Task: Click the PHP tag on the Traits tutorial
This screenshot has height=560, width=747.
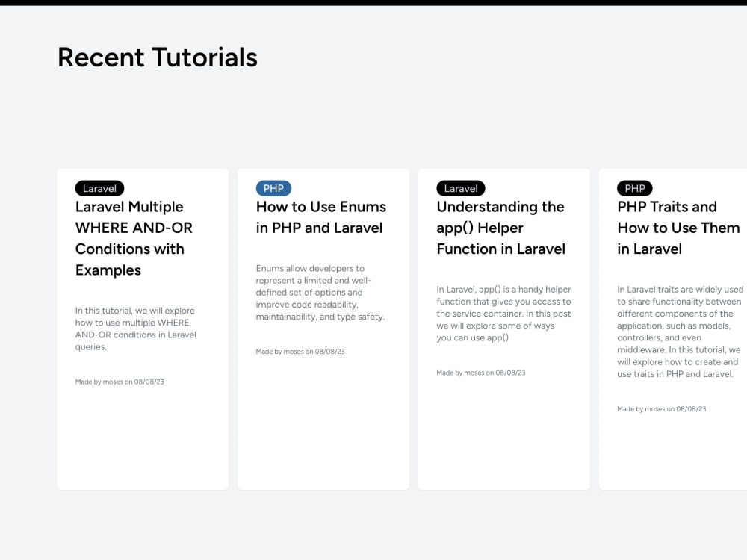Action: click(634, 188)
